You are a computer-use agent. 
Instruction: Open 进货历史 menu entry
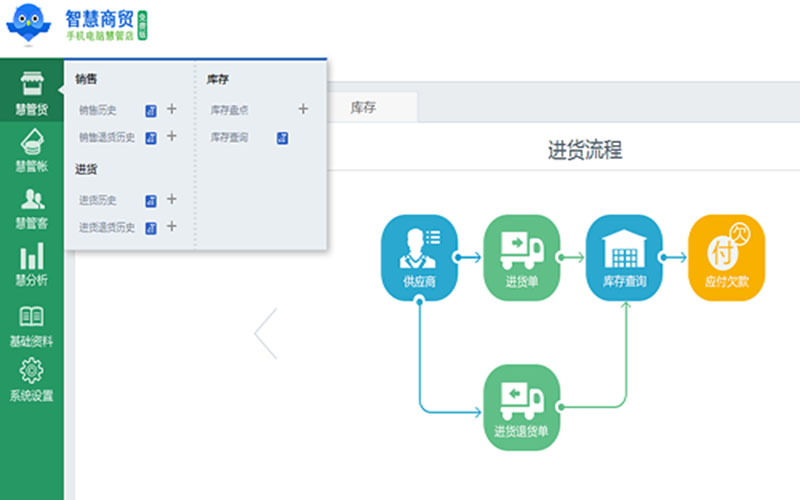click(97, 200)
